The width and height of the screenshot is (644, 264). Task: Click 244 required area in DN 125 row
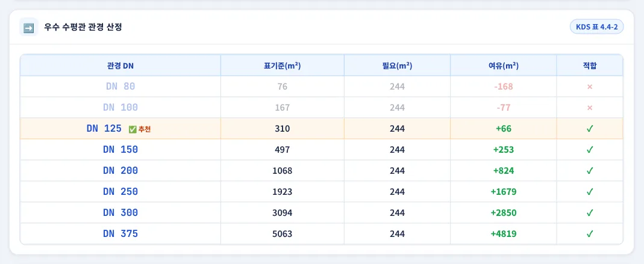click(397, 129)
